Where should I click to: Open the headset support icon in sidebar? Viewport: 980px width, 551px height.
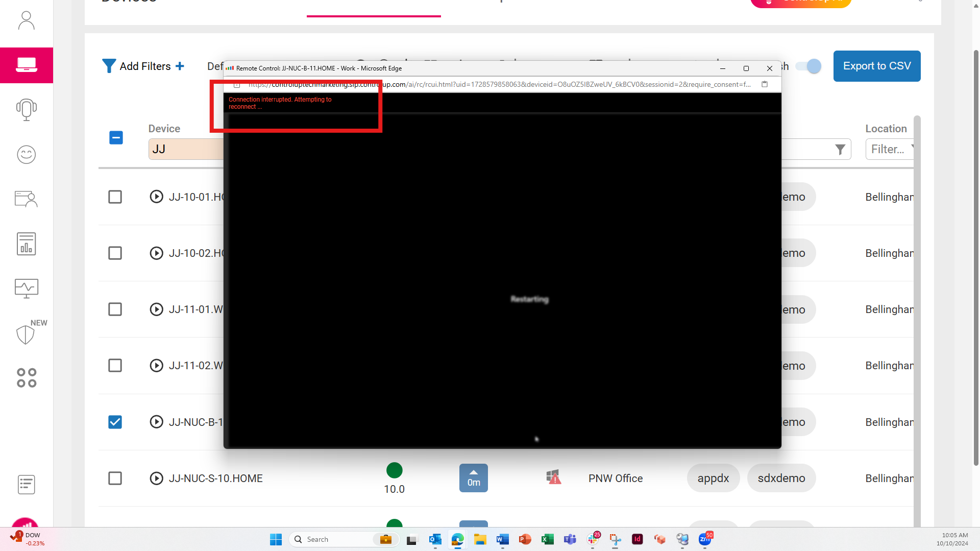tap(26, 109)
